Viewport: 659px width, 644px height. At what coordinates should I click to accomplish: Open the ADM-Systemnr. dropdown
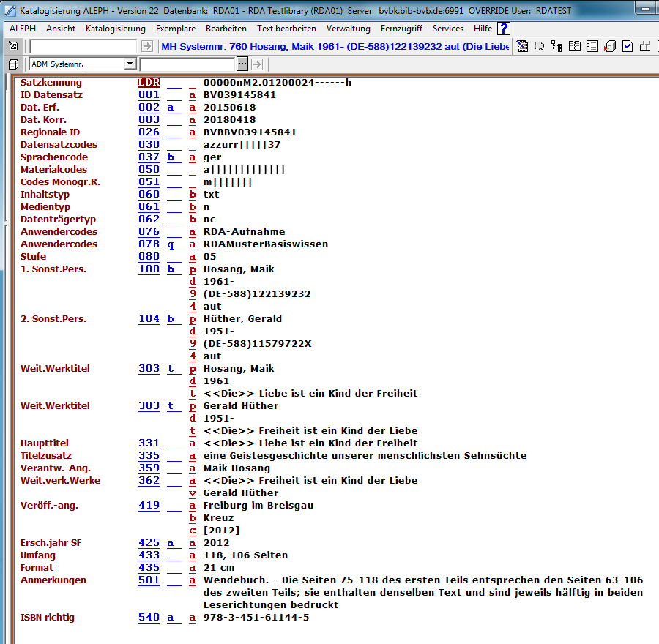130,64
